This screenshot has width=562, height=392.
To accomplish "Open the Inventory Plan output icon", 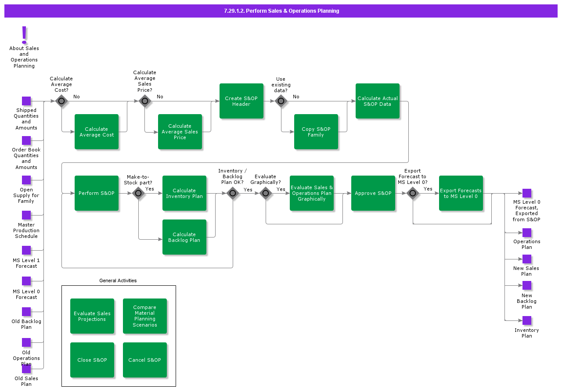I will coord(526,320).
